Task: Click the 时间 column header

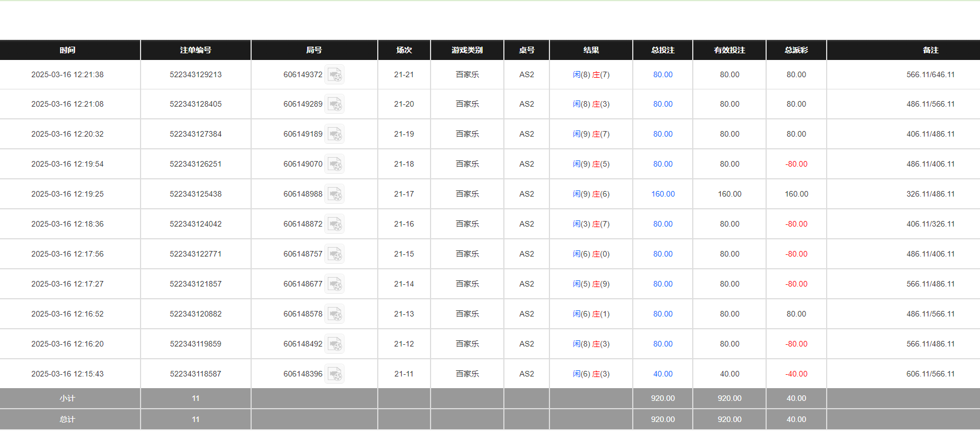Action: pos(68,50)
